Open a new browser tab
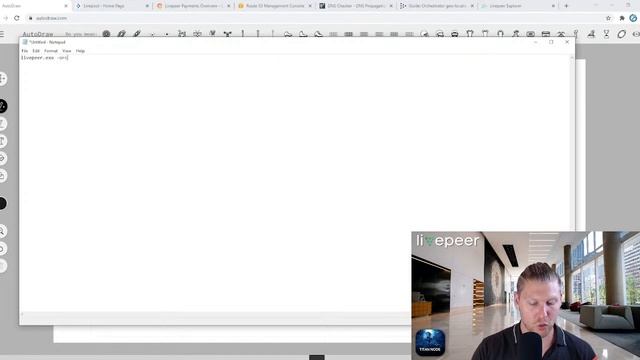 [566, 6]
